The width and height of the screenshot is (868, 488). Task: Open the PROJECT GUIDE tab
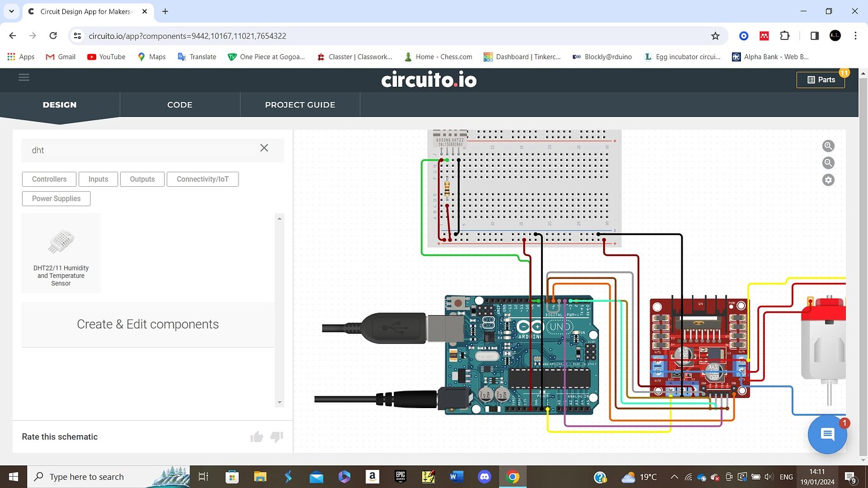[x=300, y=104]
